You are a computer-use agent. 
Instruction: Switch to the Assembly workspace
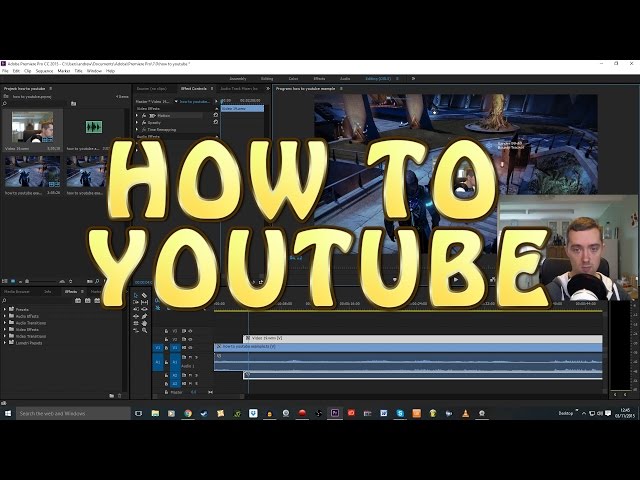click(238, 78)
